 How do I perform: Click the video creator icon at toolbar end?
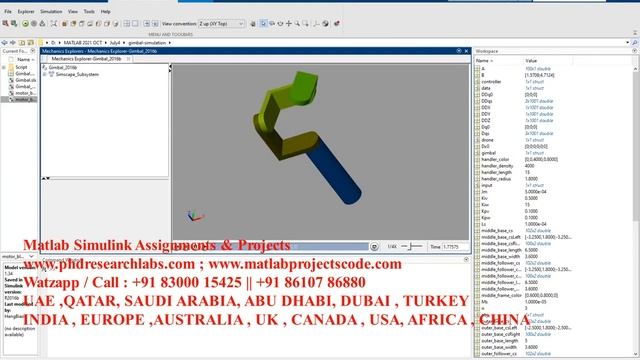(x=337, y=24)
